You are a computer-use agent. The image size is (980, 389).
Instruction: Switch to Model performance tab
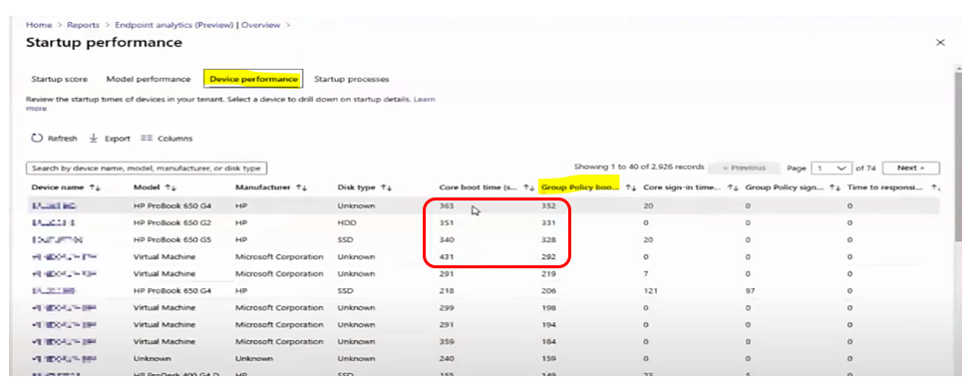pos(149,80)
